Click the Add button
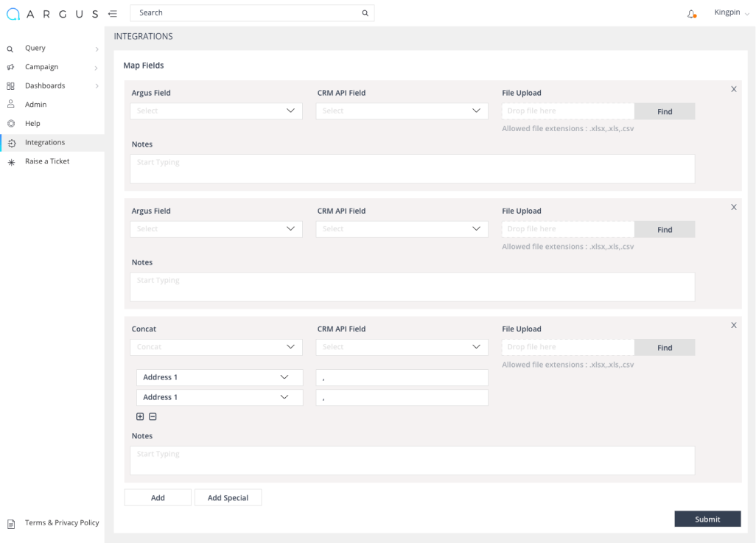This screenshot has width=756, height=543. pos(158,497)
